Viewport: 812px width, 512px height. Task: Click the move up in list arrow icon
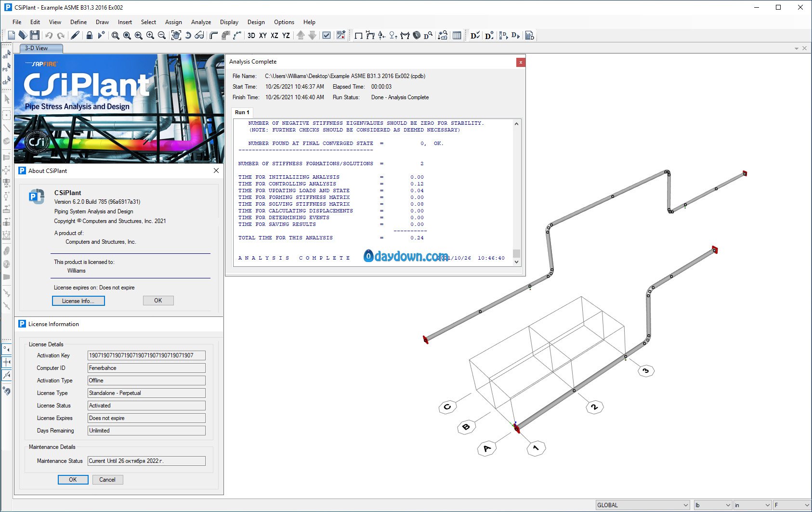tap(301, 35)
